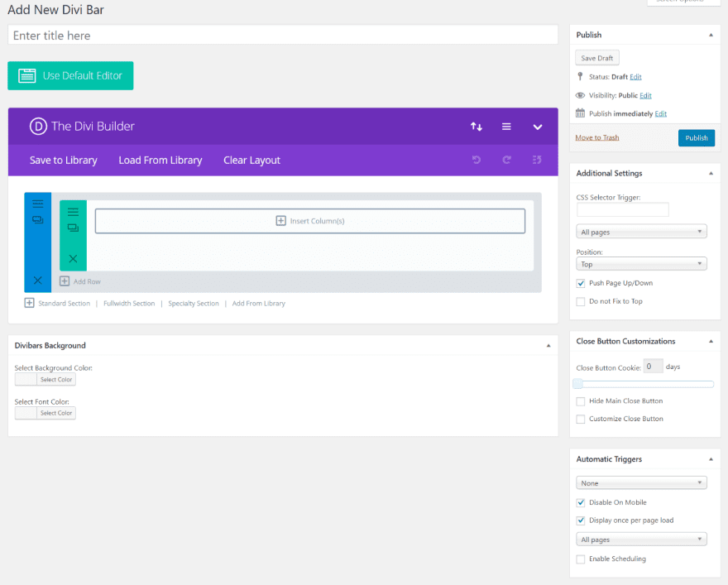Collapse the Publish panel
This screenshot has width=728, height=585.
coord(711,35)
